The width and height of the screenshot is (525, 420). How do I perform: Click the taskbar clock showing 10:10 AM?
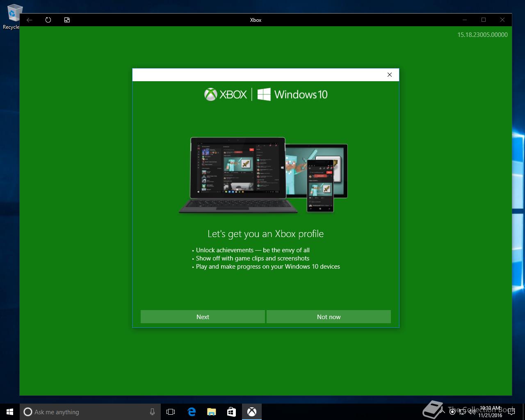click(490, 412)
